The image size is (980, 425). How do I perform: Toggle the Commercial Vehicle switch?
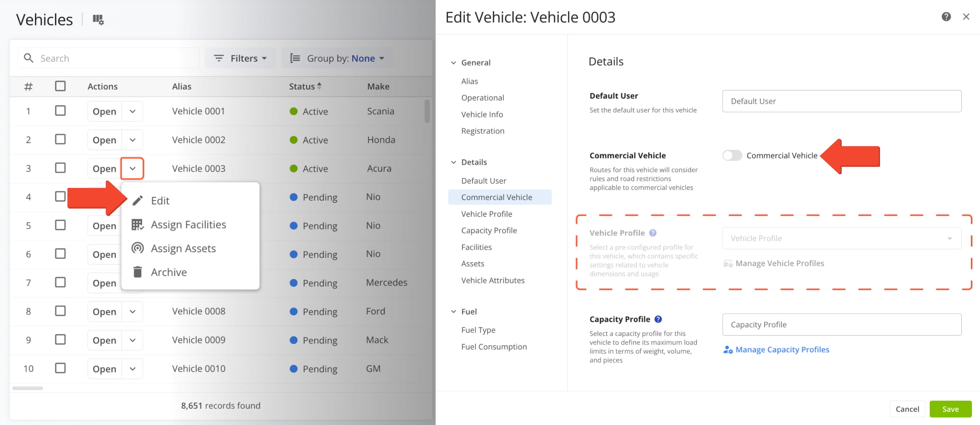point(732,156)
